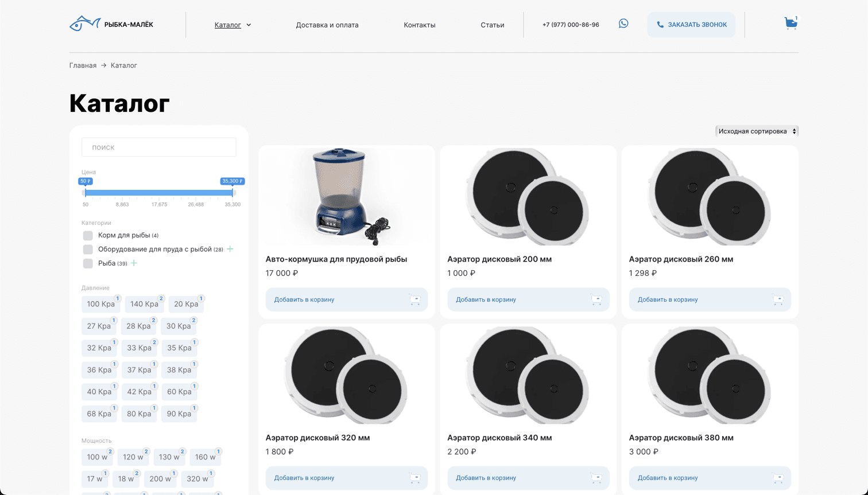
Task: Add Аэратор дисковый 320 мм to cart
Action: [347, 478]
